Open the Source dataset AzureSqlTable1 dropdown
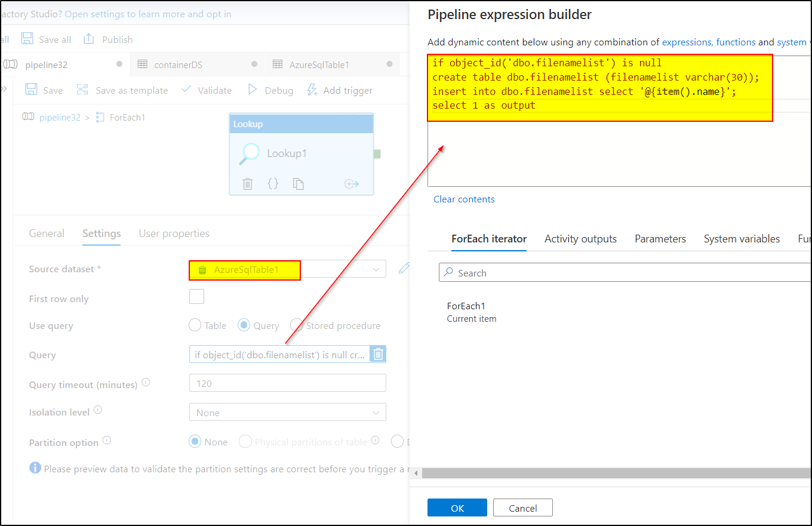This screenshot has height=526, width=812. coord(288,269)
